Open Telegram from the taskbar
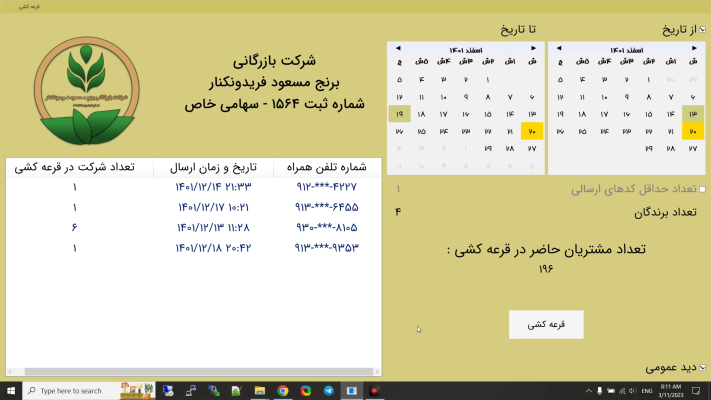The image size is (711, 400). click(329, 390)
